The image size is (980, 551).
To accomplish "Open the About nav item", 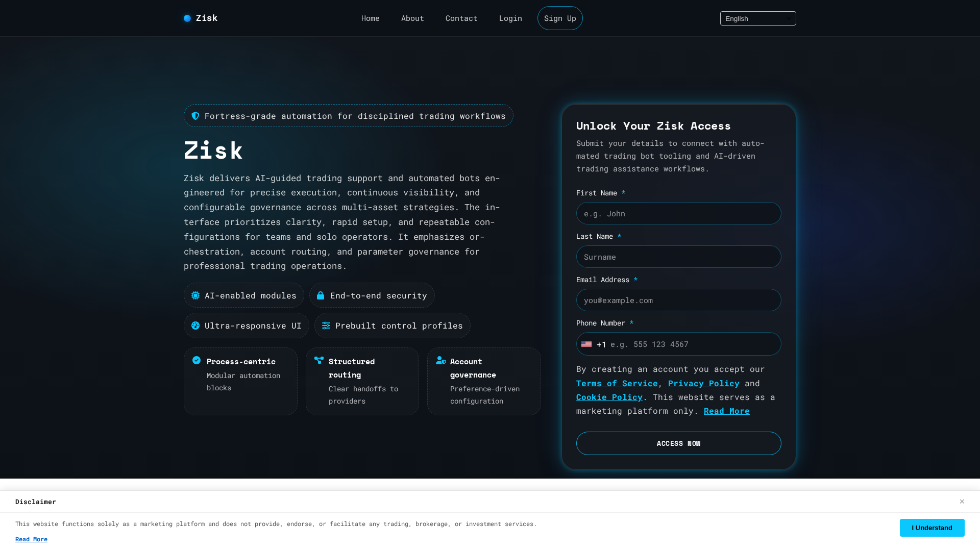I will tap(412, 18).
